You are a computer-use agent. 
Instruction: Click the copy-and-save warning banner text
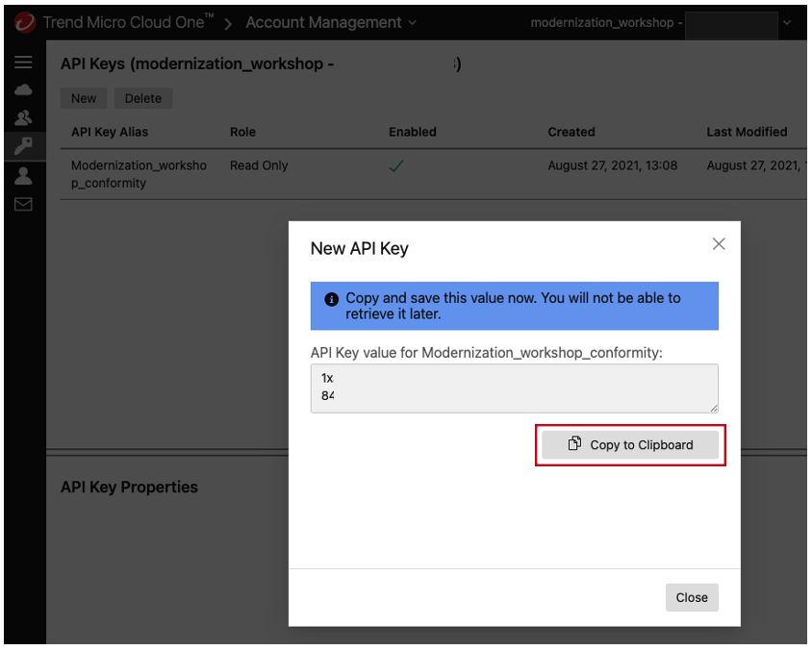[x=513, y=306]
